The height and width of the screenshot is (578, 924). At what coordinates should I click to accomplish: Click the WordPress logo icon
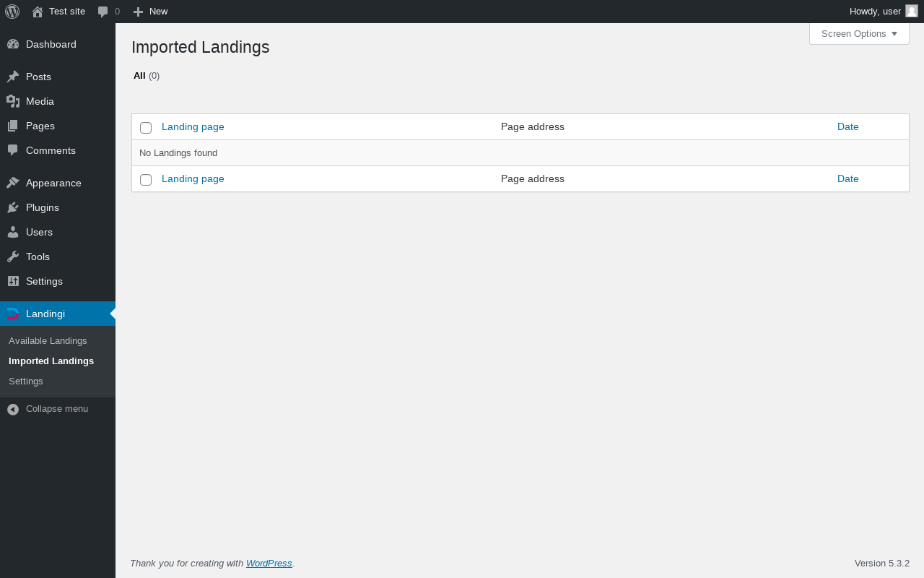coord(12,12)
